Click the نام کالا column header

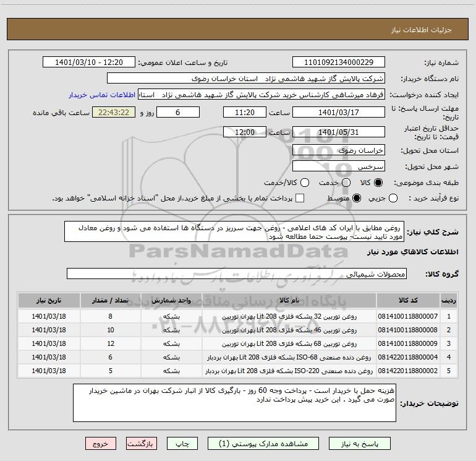tap(288, 300)
